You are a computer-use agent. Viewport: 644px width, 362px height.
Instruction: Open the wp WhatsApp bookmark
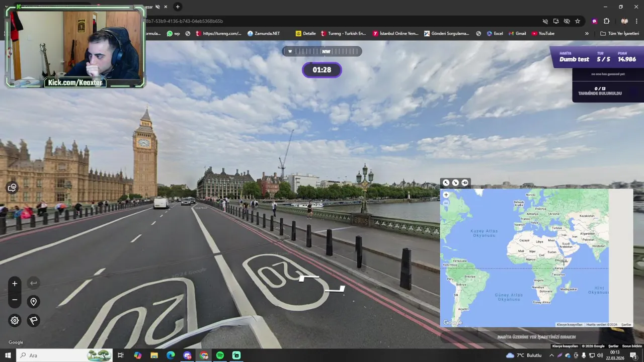point(173,34)
